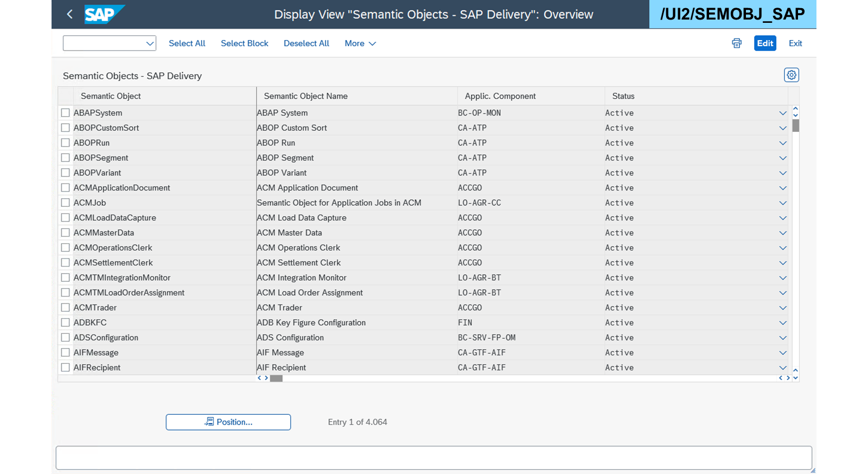Viewport: 868px width, 474px height.
Task: Click the vertical scrollbar thumb
Action: pyautogui.click(x=795, y=125)
